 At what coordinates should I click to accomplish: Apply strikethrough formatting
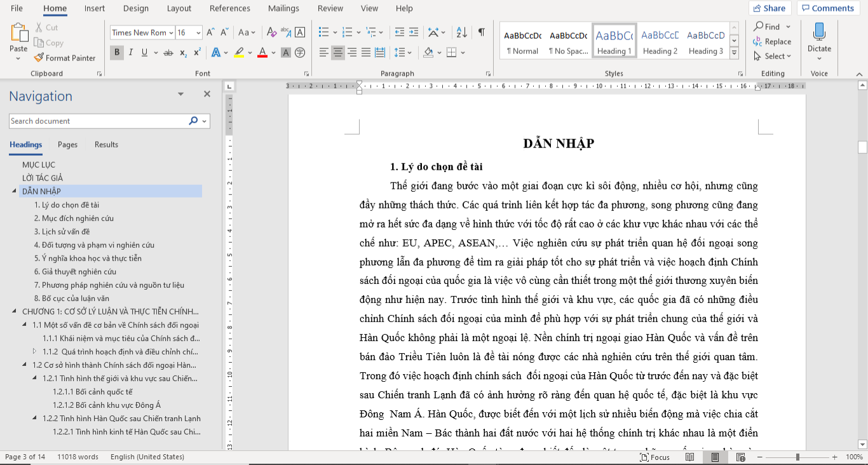pos(168,53)
